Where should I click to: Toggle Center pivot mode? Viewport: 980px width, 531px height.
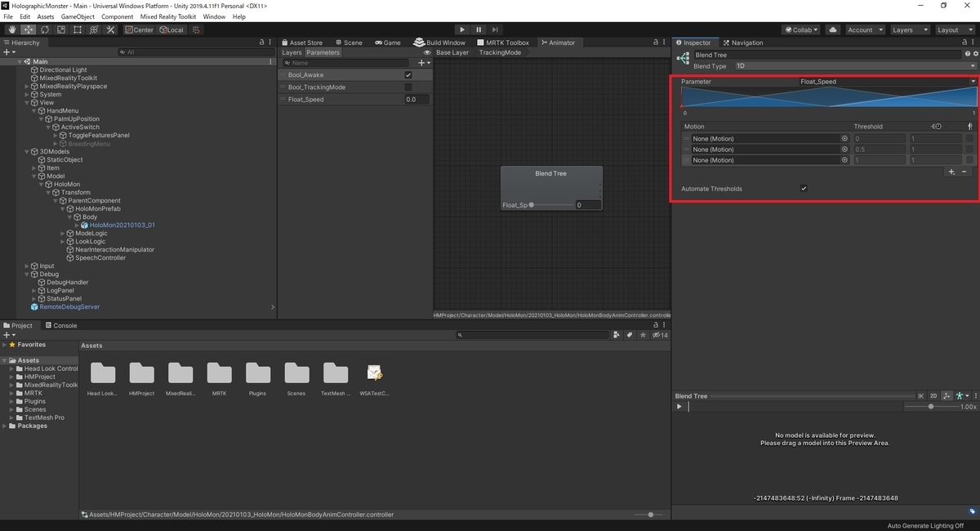point(140,29)
